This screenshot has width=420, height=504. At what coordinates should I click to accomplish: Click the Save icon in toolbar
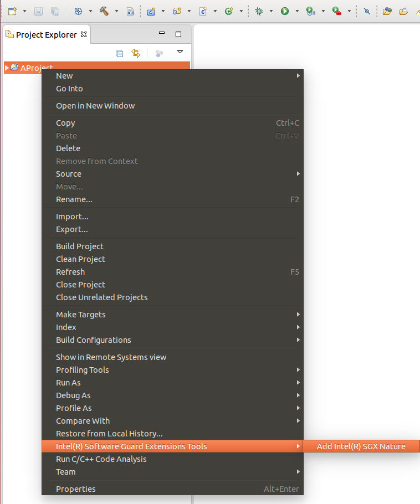click(38, 11)
